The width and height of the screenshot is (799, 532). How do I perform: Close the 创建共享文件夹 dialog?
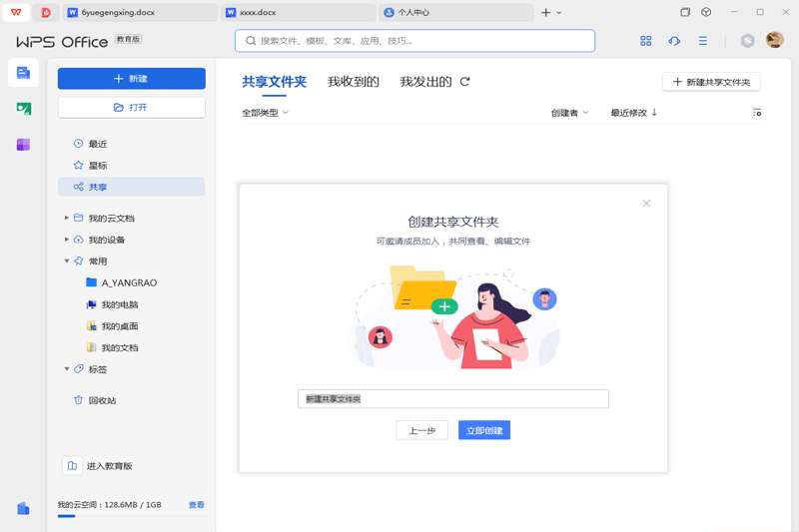tap(646, 204)
